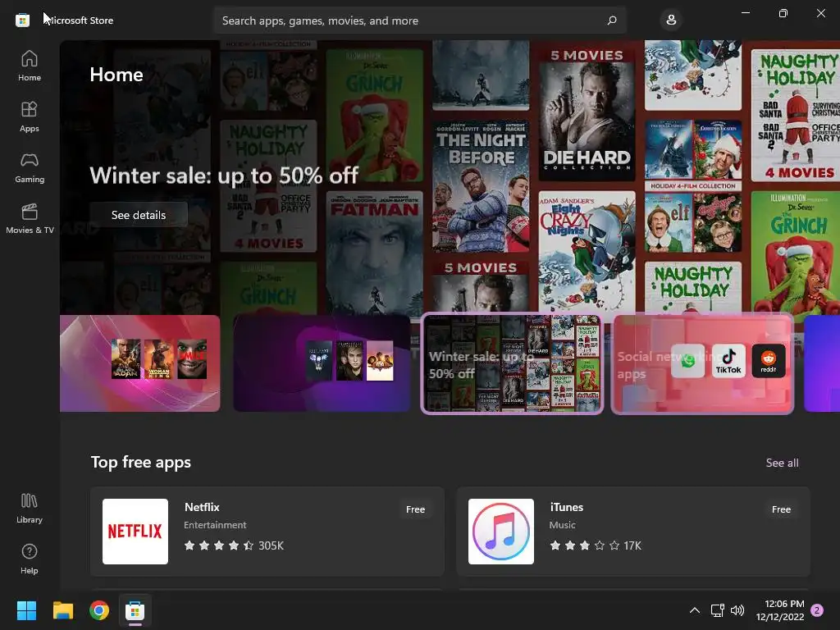Viewport: 840px width, 630px height.
Task: Select the Winter sale carousel card
Action: (x=512, y=363)
